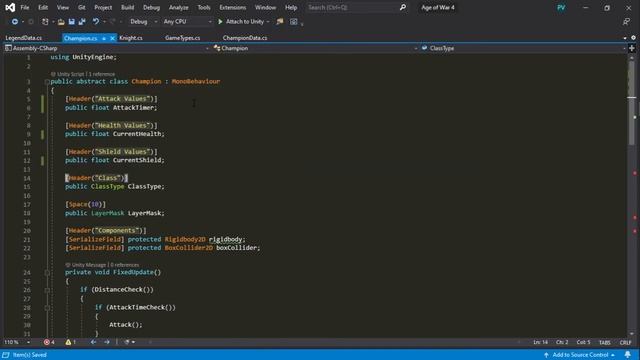The height and width of the screenshot is (360, 640).
Task: Click the split editor icon above scrollbar
Action: pos(632,48)
